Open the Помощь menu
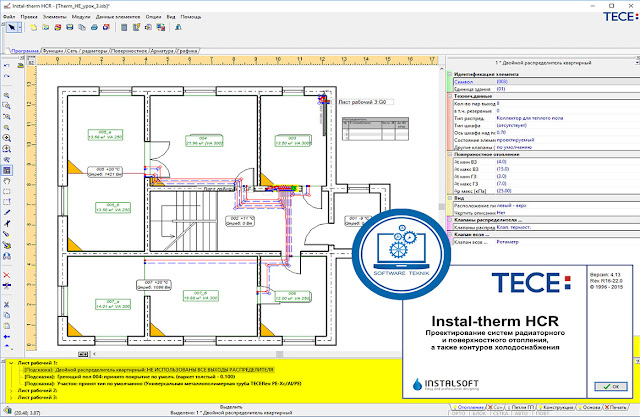640x417 pixels. point(191,17)
